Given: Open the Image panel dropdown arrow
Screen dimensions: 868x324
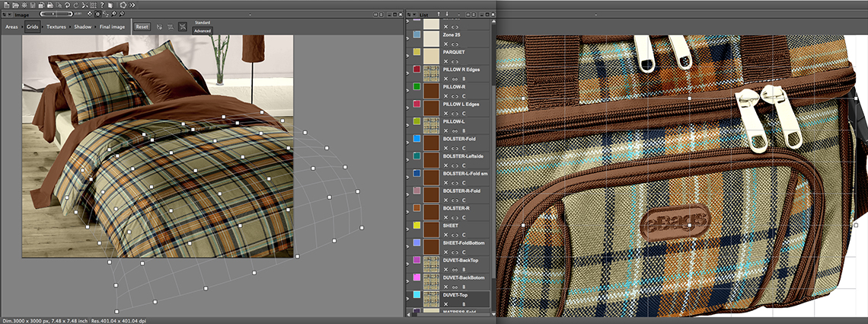Looking at the screenshot, I should (9, 14).
